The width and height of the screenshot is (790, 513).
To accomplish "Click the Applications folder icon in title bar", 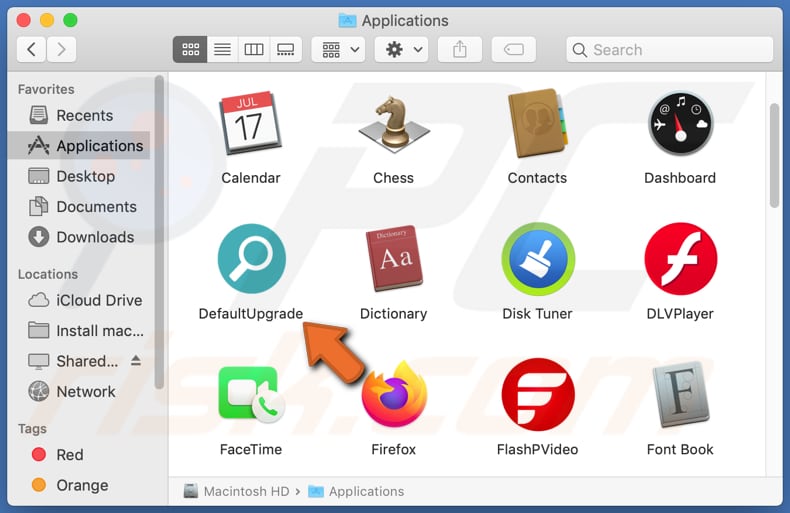I will click(347, 21).
